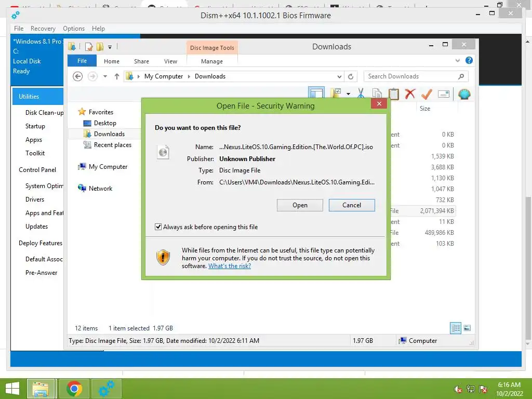Go back with the Explorer back arrow
532x399 pixels.
(x=78, y=76)
